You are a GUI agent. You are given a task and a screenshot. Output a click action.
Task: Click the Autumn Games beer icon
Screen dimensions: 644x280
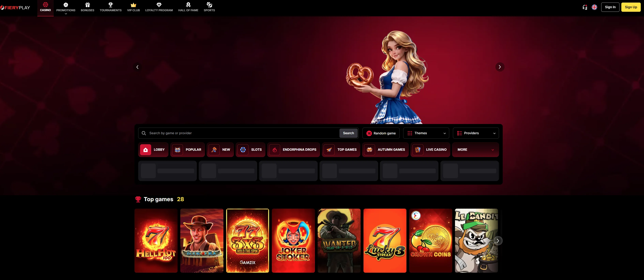[x=369, y=150]
